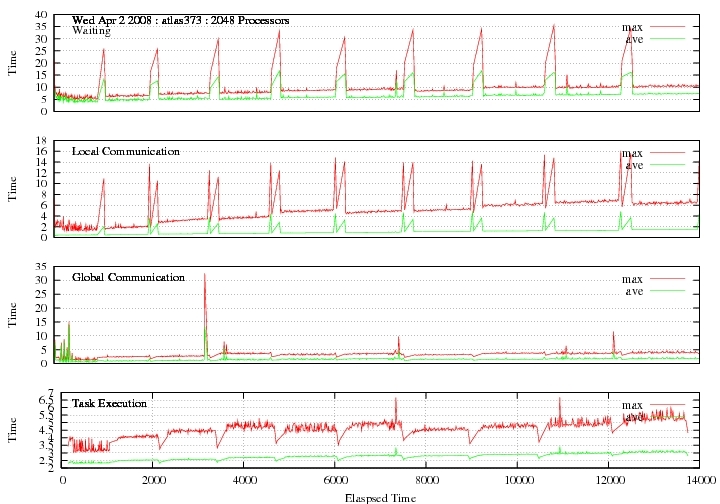Click the 'Task Execution' chart label
Image resolution: width=720 pixels, height=504 pixels.
109,403
